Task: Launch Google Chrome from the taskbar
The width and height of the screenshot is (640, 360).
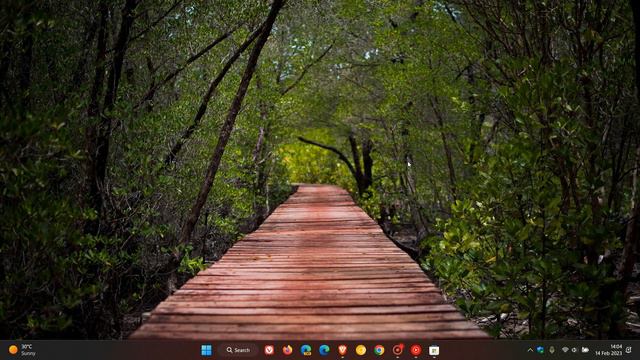Action: pos(379,350)
